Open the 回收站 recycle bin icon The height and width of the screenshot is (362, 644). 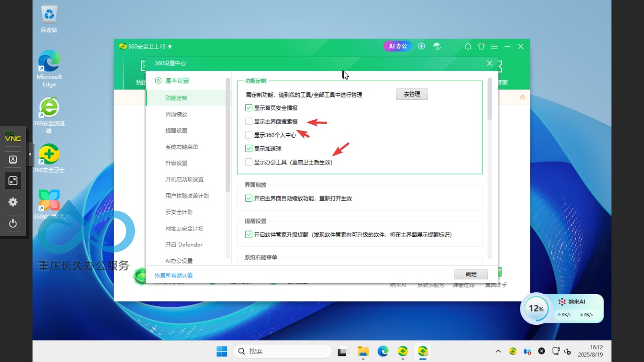49,19
